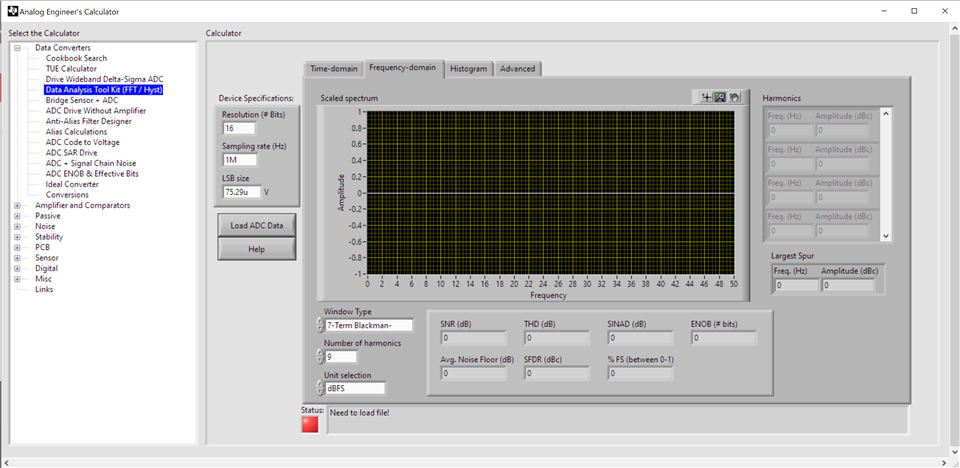This screenshot has width=960, height=468.
Task: Click left arrow of bottom horizontal scrollbar
Action: (x=4, y=462)
